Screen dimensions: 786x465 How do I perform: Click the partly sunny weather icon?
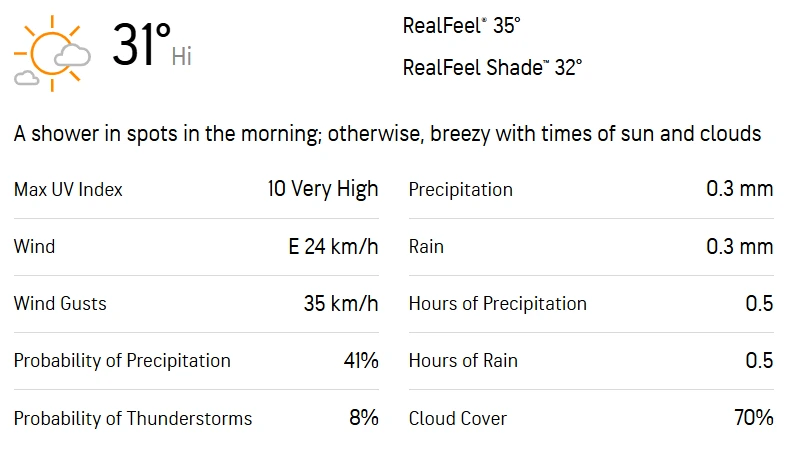point(52,53)
